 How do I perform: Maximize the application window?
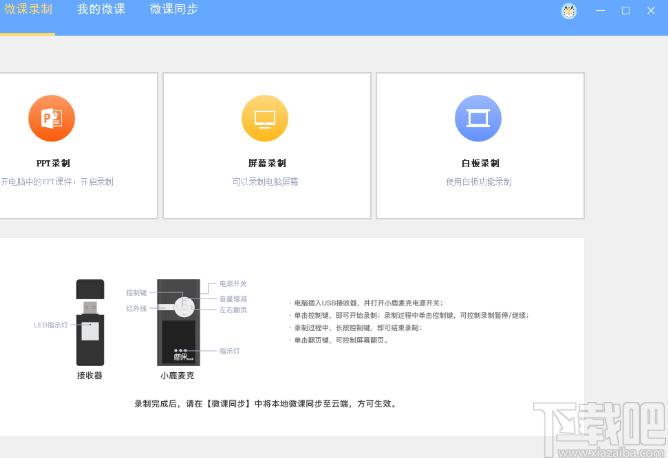tap(626, 11)
